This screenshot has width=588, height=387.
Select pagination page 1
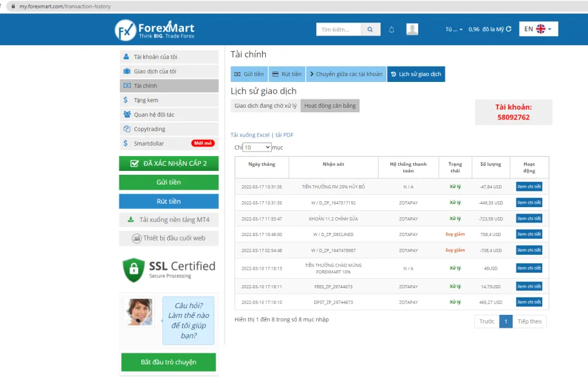pos(506,321)
